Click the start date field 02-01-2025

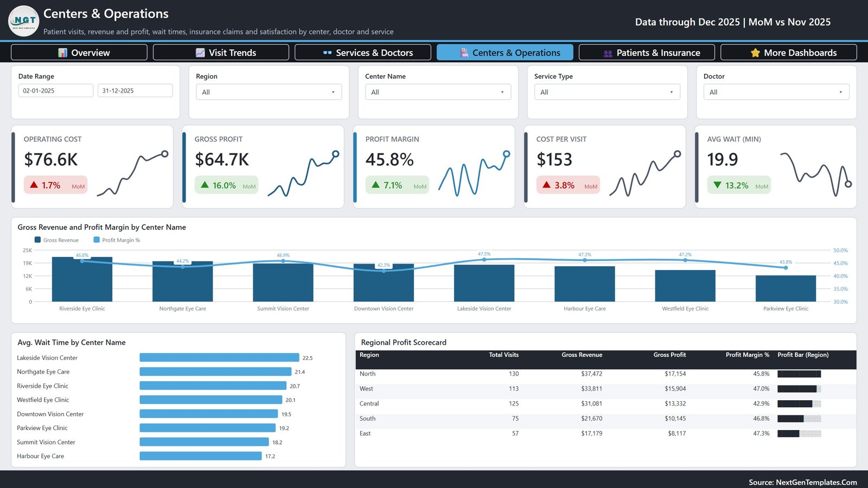coord(56,91)
